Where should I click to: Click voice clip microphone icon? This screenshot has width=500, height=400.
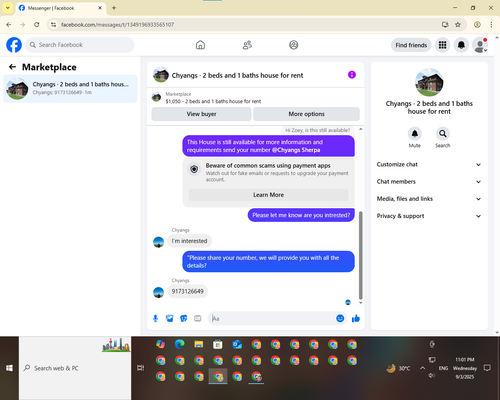click(x=155, y=318)
